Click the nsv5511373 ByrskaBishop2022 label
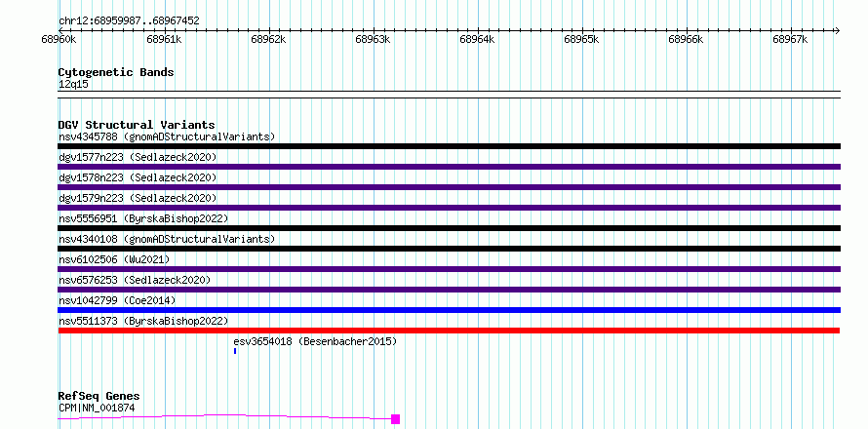Viewport: 868px width, 429px height. pyautogui.click(x=143, y=321)
